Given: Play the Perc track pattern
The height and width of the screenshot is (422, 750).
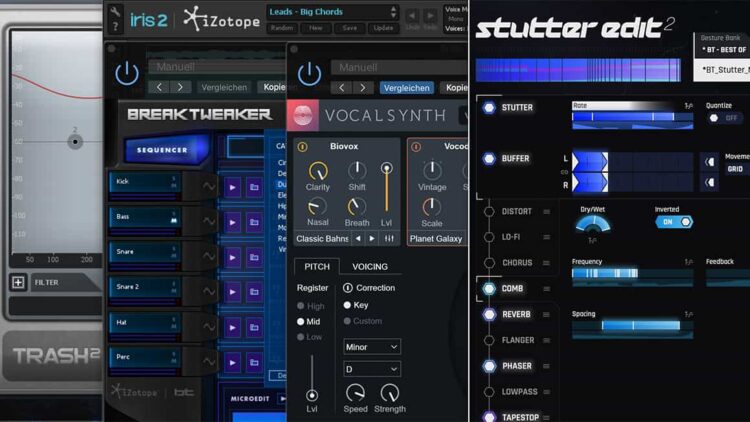Looking at the screenshot, I should (232, 363).
